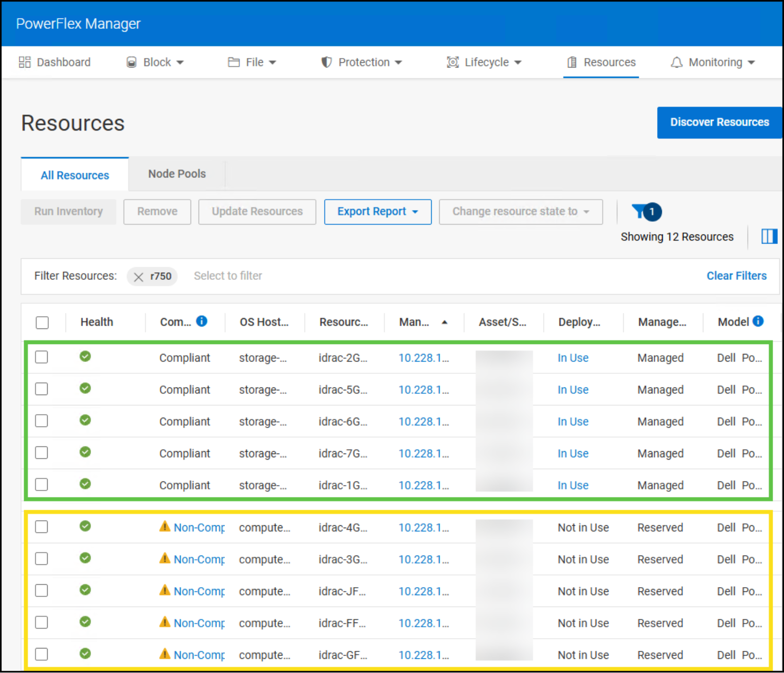
Task: Click Clear Filters link
Action: (x=736, y=276)
